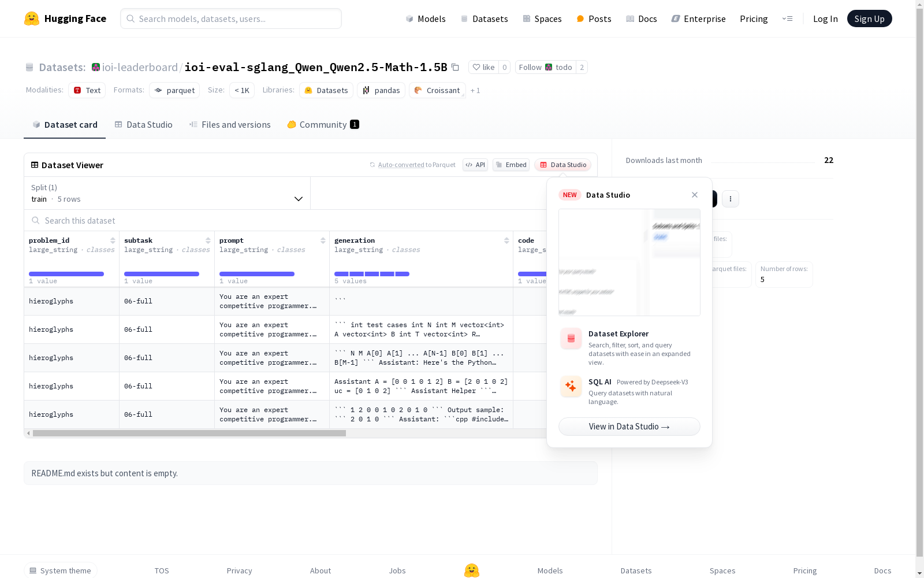Switch to the Dataset card tab
924x578 pixels.
click(x=65, y=125)
